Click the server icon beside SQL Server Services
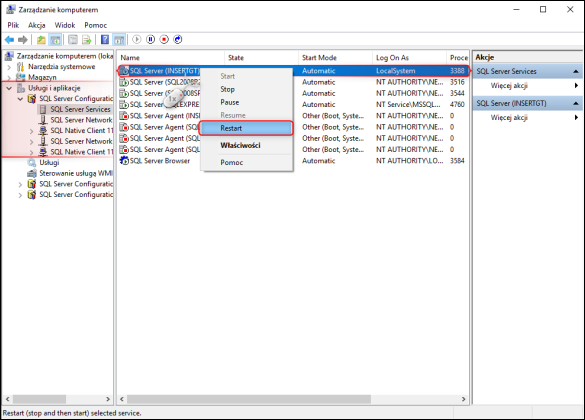The width and height of the screenshot is (585, 420). [x=43, y=109]
